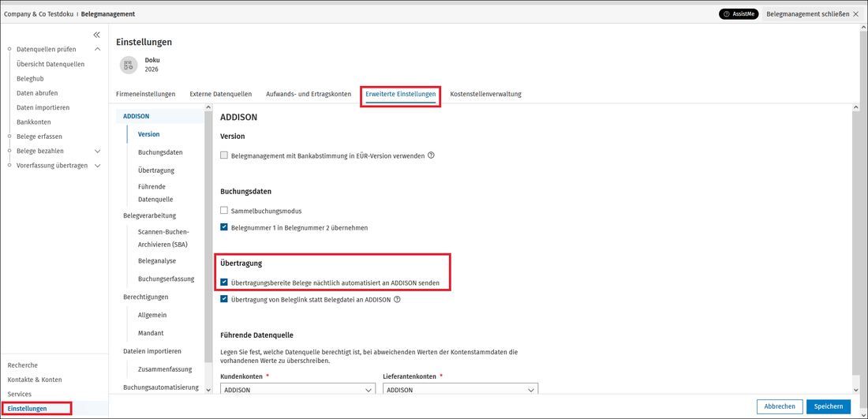Open the Kostenstellenverwaltung tab
The height and width of the screenshot is (419, 868).
(x=485, y=94)
